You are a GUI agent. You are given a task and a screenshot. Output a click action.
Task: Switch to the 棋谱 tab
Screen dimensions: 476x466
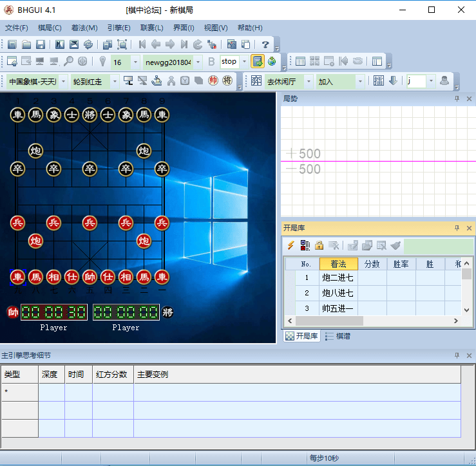click(338, 336)
